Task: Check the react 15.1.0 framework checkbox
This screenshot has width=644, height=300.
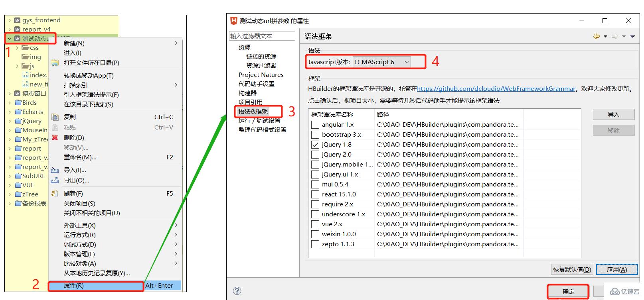Action: pos(315,194)
